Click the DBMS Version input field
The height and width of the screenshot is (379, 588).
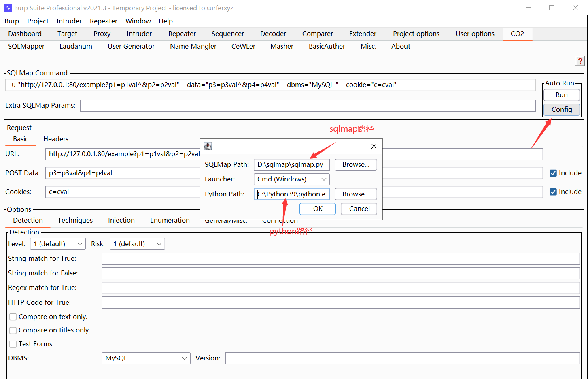402,358
